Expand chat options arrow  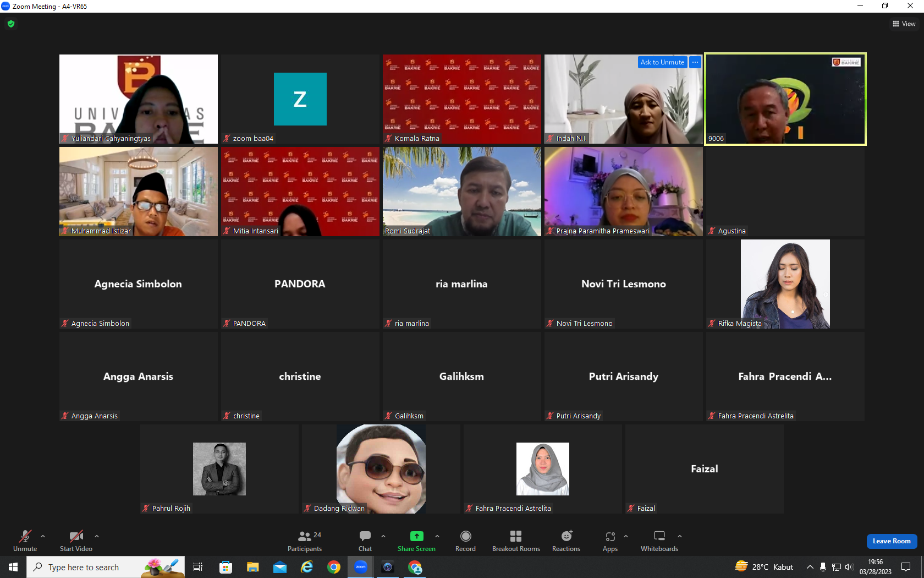coord(383,536)
